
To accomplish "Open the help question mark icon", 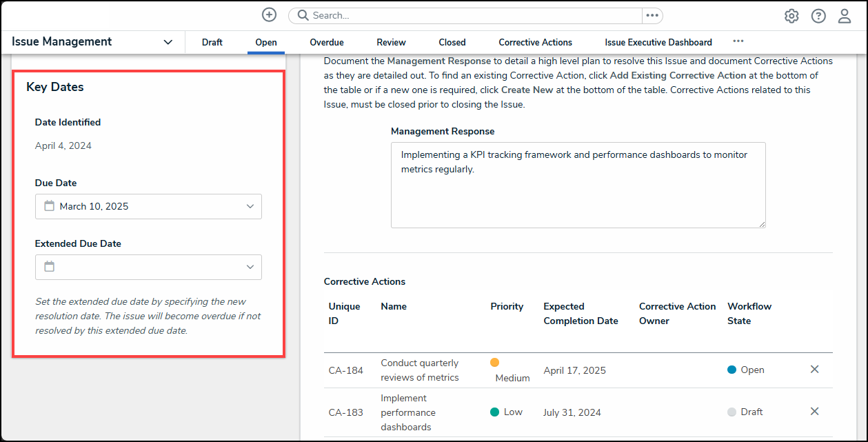I will click(818, 16).
